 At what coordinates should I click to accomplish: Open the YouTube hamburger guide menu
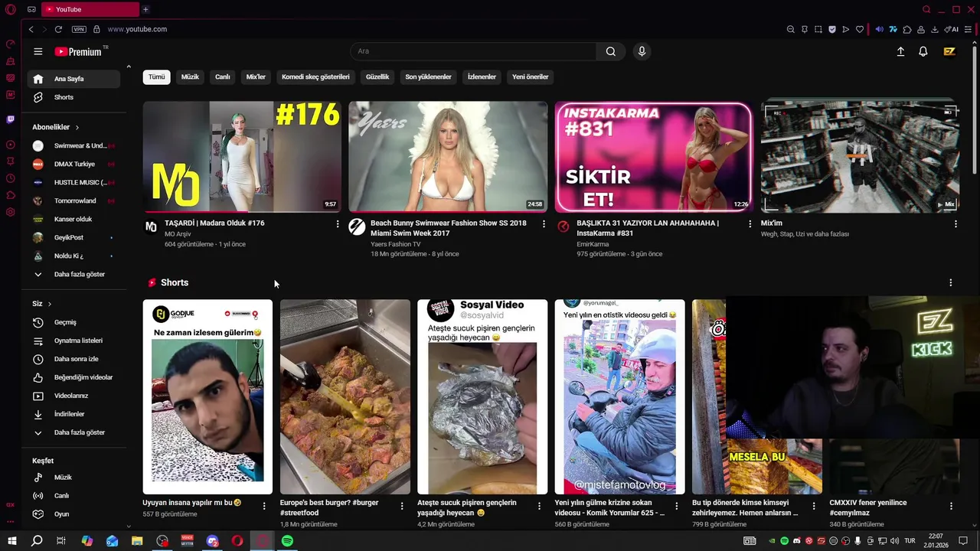[x=38, y=51]
